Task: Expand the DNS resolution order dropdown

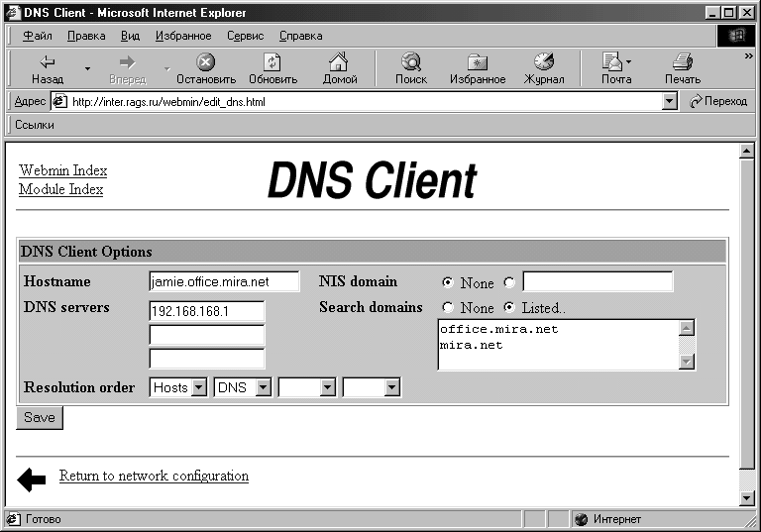Action: 263,388
